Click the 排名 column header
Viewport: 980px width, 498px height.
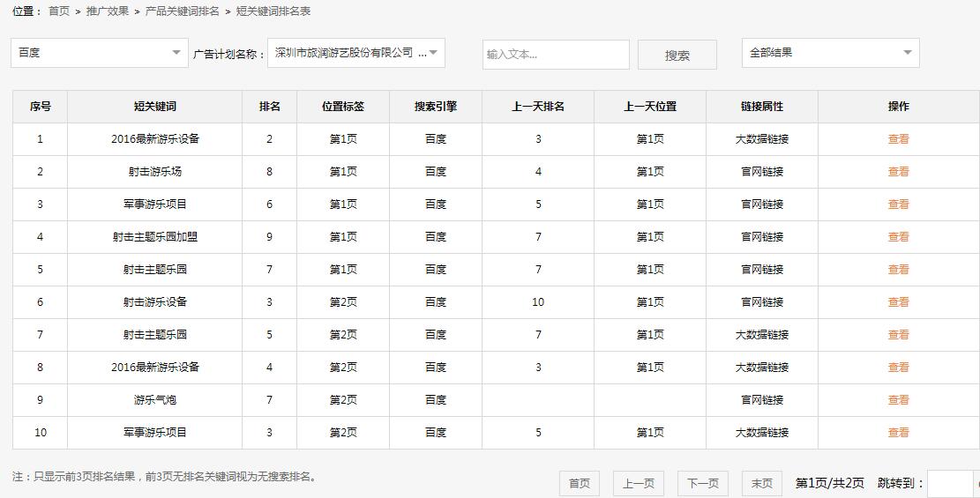(x=269, y=107)
